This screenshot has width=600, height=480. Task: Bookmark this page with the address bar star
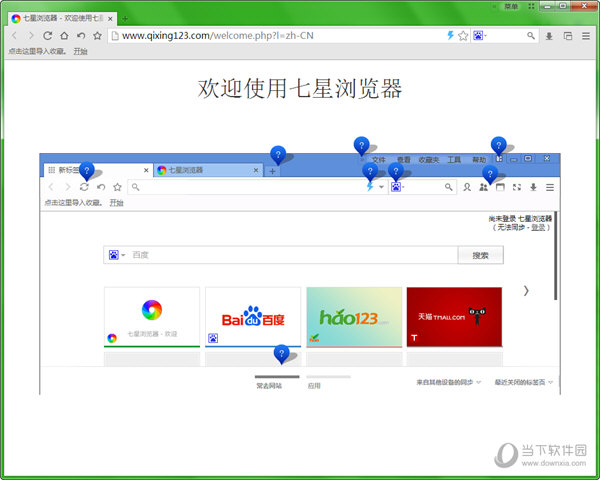tap(463, 35)
